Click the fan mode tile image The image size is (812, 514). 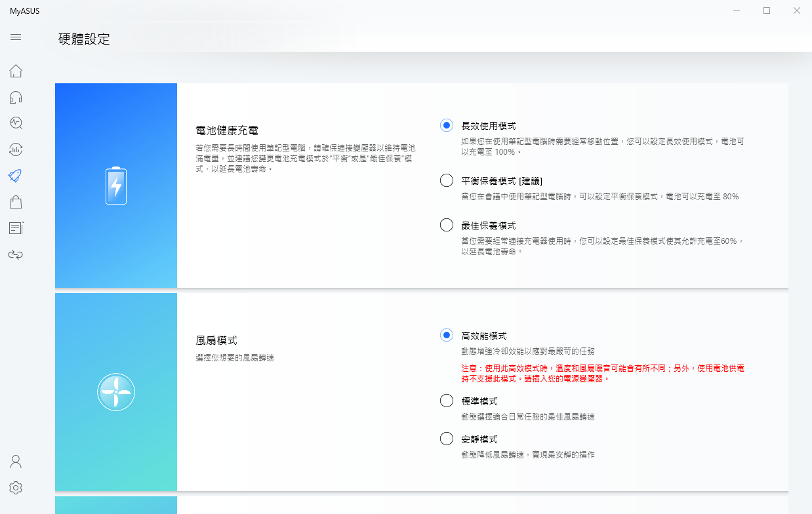tap(116, 392)
